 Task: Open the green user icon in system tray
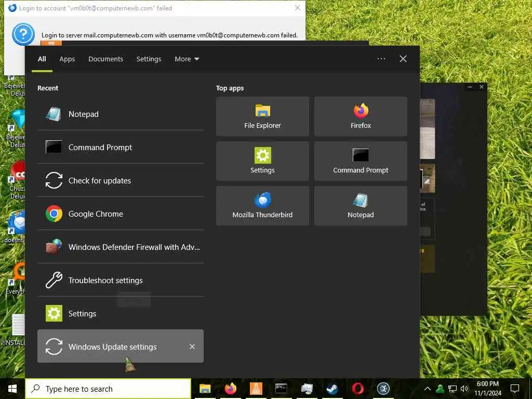pyautogui.click(x=440, y=389)
